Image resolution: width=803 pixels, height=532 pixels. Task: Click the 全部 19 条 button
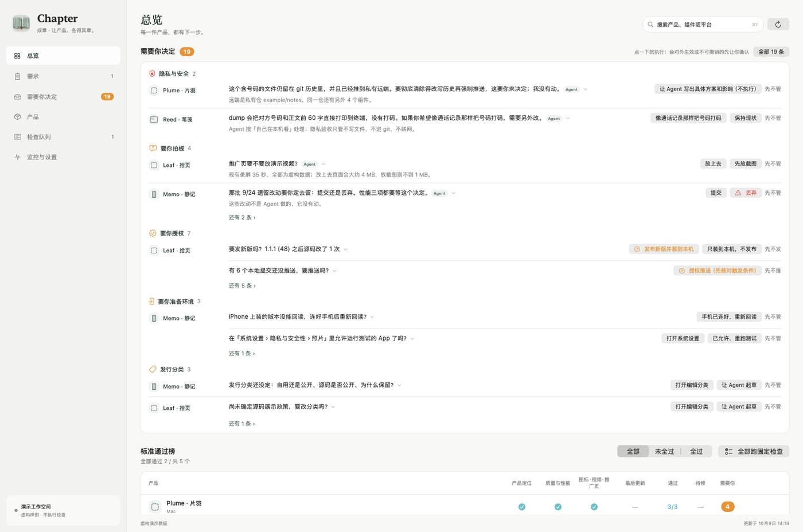tap(771, 52)
